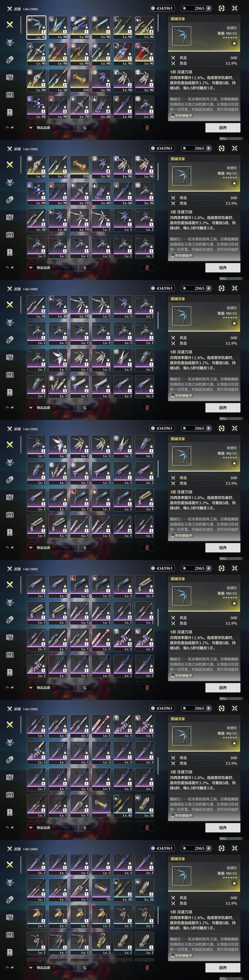
Task: Open the compass-like icon beside the X in the topmost screen
Action: click(222, 8)
